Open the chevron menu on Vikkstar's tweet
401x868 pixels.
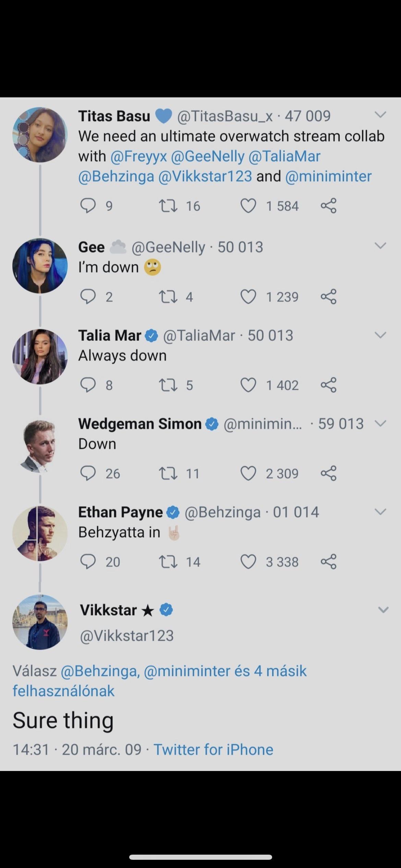(x=383, y=610)
